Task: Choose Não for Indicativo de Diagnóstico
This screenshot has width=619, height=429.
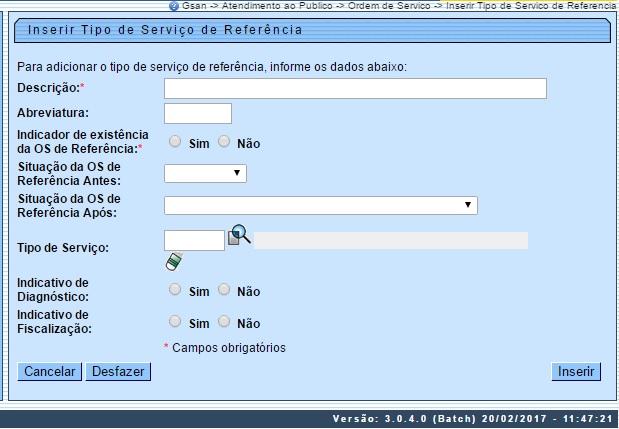Action: pyautogui.click(x=224, y=290)
